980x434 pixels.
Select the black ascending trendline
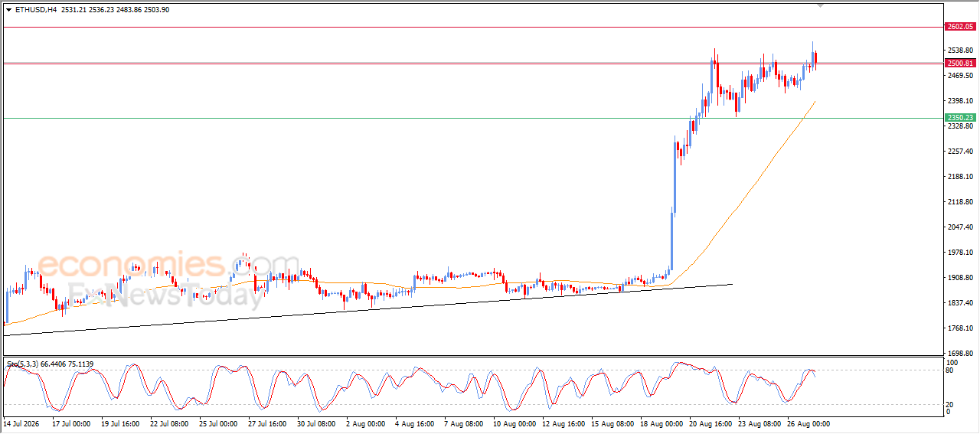tap(367, 310)
